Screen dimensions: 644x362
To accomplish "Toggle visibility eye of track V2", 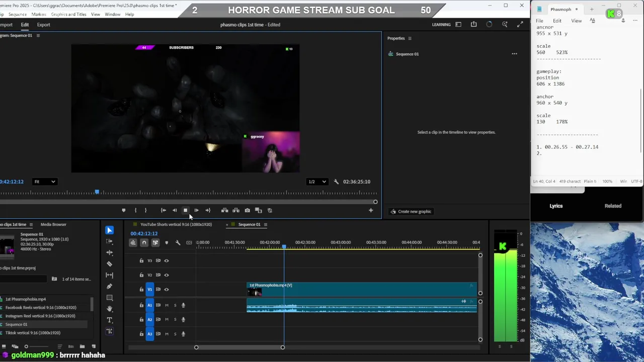I will click(166, 275).
